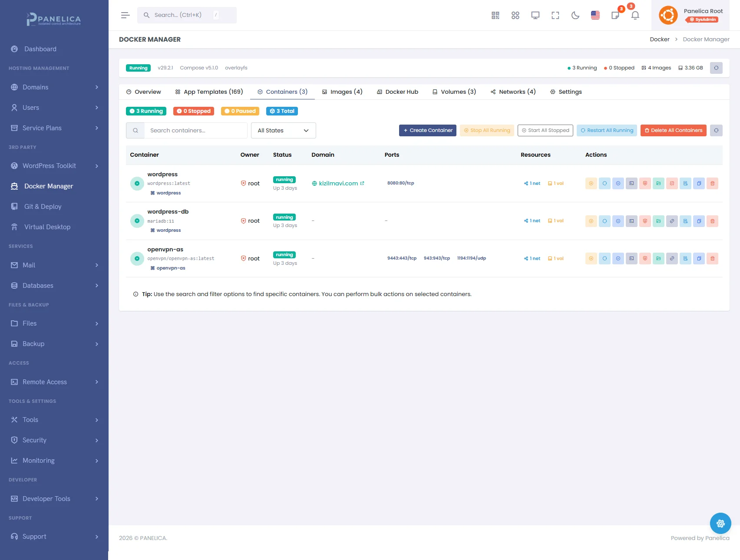Viewport: 740px width, 560px height.
Task: Toggle the sidebar with the hamburger menu
Action: click(125, 15)
